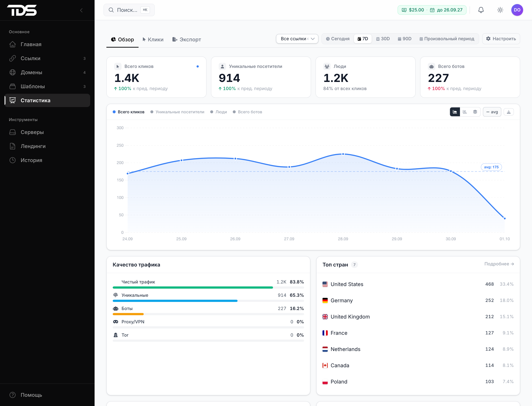This screenshot has width=532, height=406.
Task: Toggle the avg line button
Action: (492, 112)
